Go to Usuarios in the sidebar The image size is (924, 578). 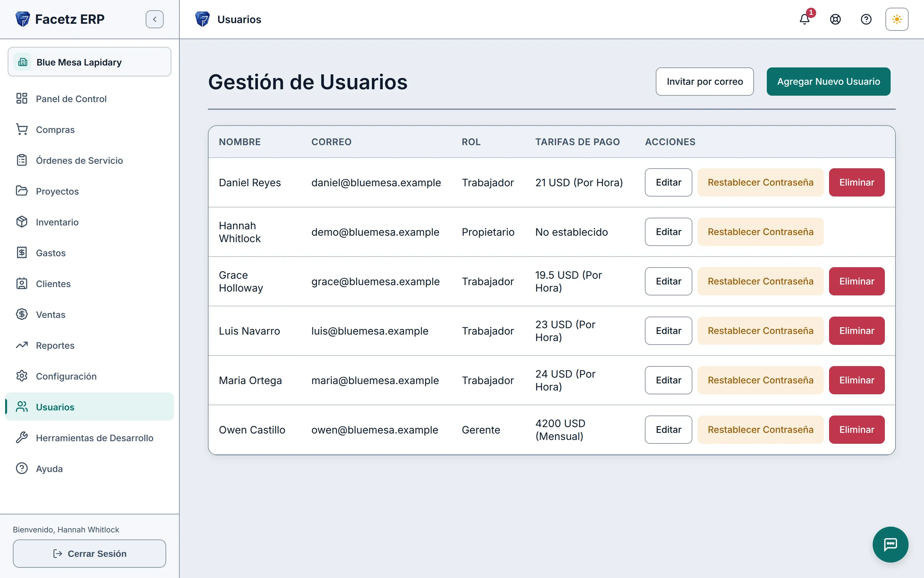click(89, 407)
